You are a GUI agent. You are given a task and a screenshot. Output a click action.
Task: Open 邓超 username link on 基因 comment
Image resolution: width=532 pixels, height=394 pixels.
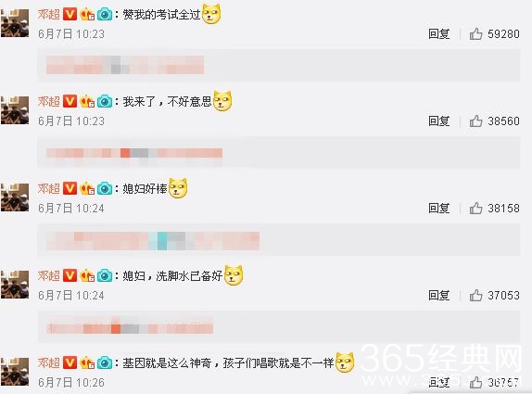coord(48,362)
